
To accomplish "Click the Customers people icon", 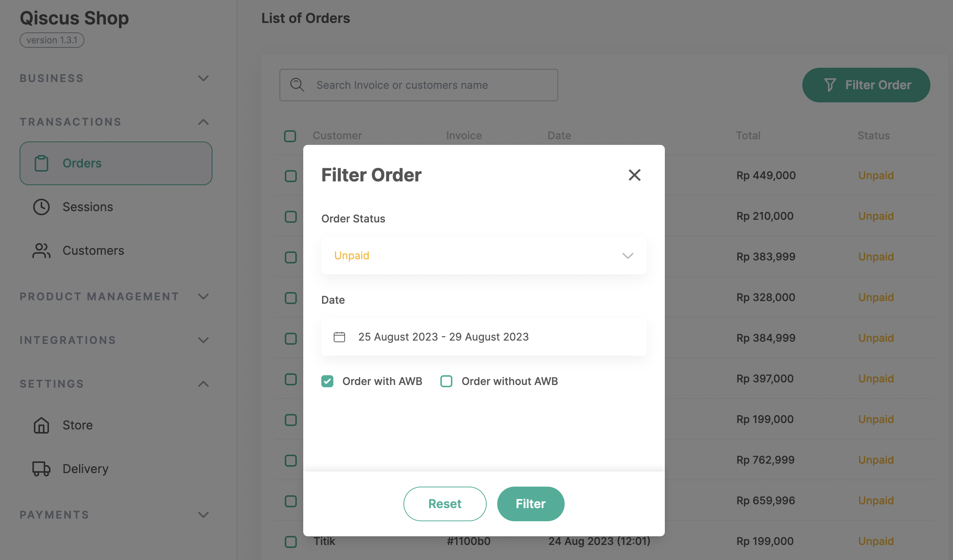I will (x=41, y=251).
